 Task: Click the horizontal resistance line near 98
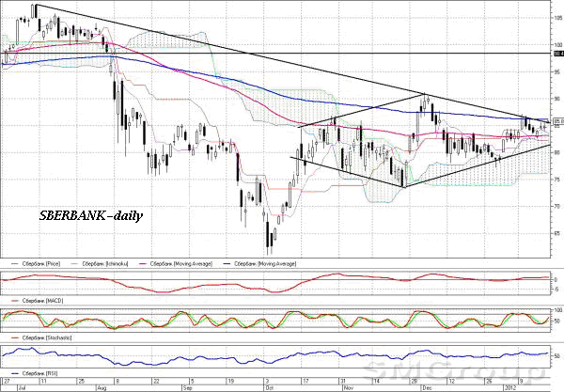pos(282,54)
